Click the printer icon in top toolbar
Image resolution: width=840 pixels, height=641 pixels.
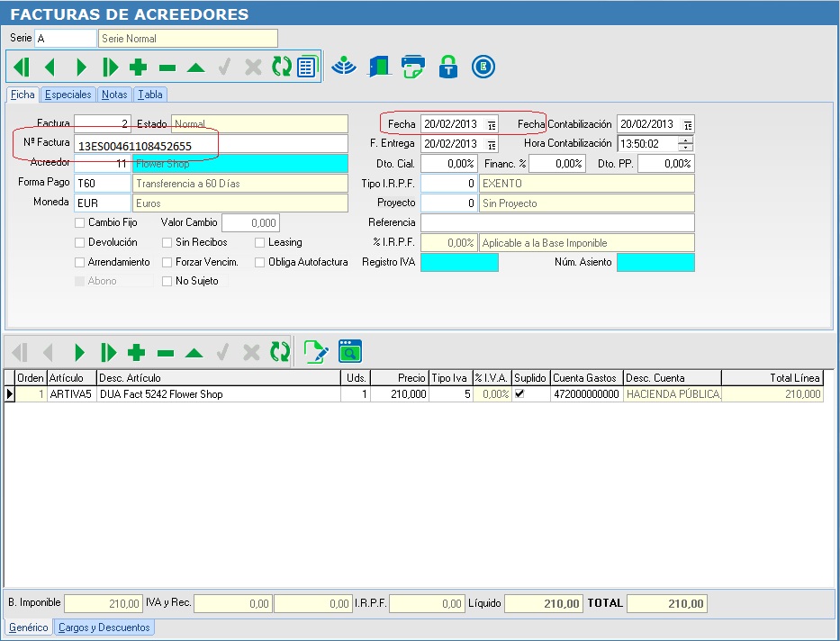tap(413, 68)
